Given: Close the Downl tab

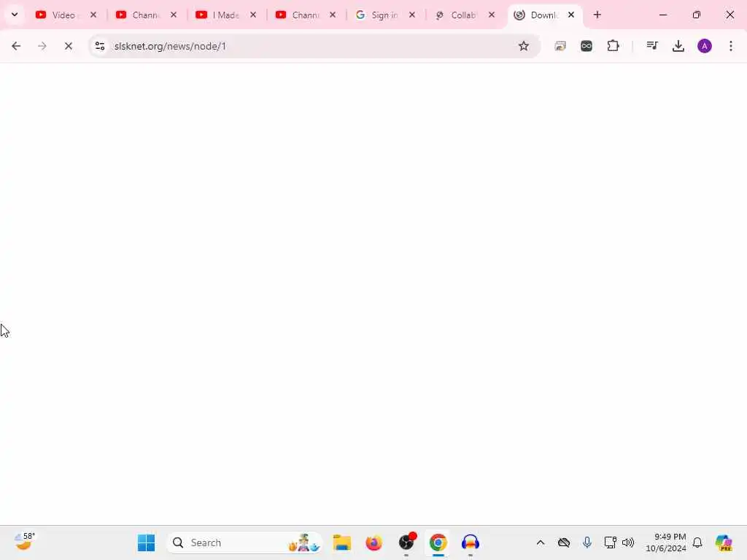Looking at the screenshot, I should pos(571,15).
